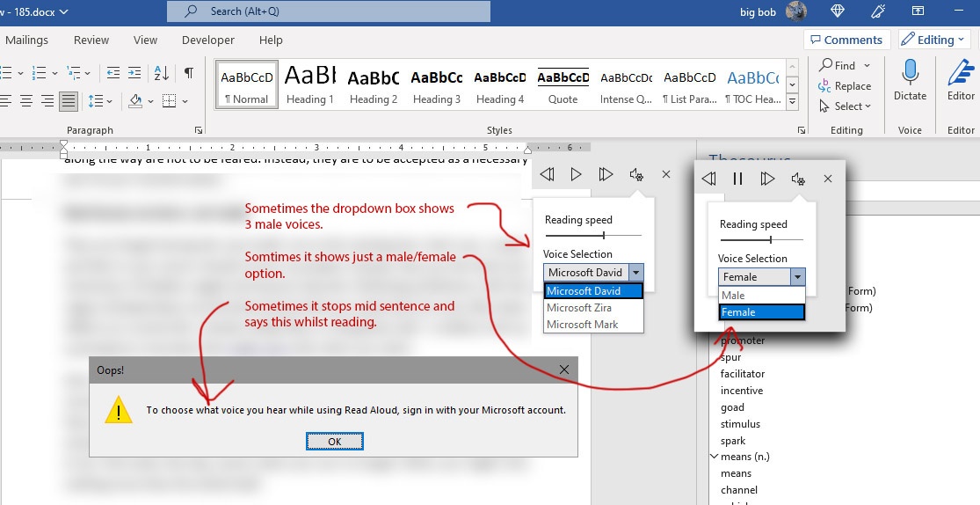
Task: Open the Styles pane dialog launcher
Action: coord(802,130)
